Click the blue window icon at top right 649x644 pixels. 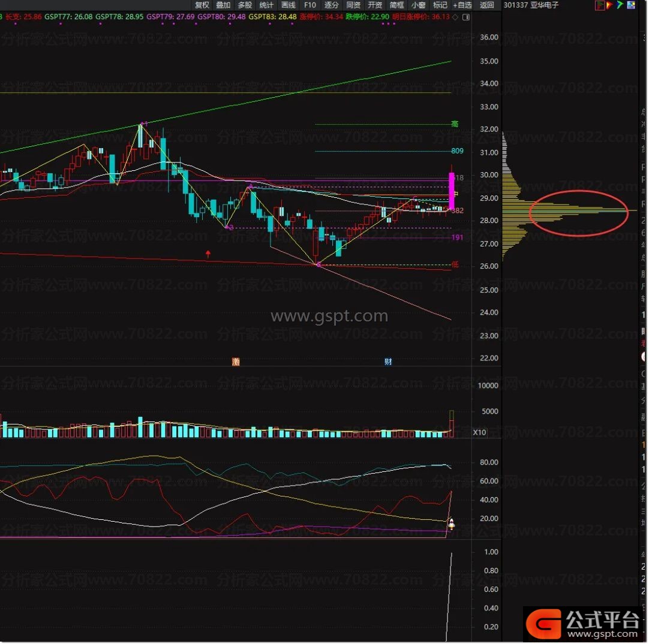point(630,5)
